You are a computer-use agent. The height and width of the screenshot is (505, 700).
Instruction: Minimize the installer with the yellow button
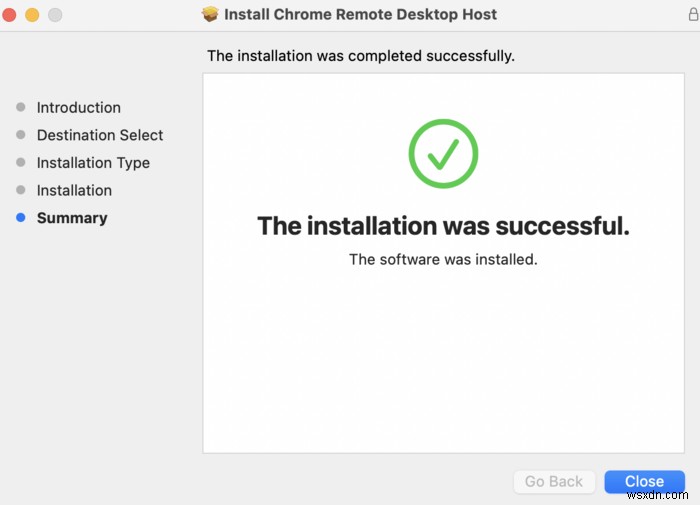pos(32,15)
